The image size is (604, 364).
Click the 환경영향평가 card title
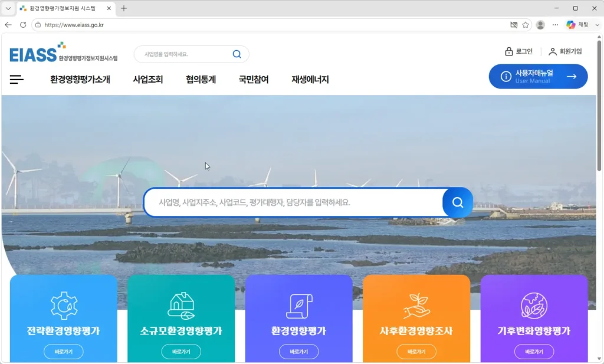click(299, 330)
